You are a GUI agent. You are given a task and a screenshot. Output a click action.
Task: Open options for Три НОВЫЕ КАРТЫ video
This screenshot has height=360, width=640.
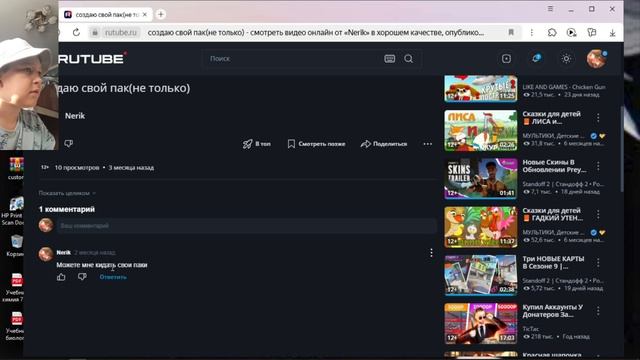coord(598,262)
